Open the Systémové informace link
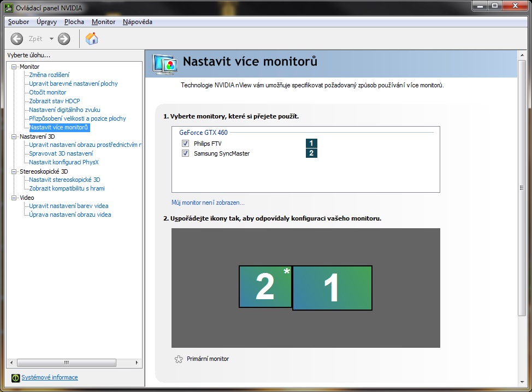The image size is (532, 392). (x=50, y=377)
